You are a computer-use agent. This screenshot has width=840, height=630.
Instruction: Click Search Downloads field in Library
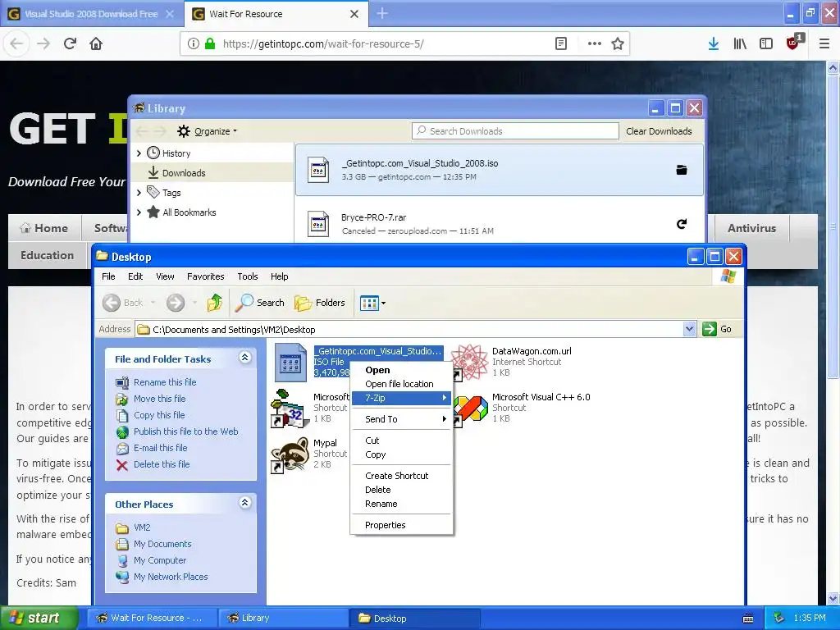tap(515, 131)
